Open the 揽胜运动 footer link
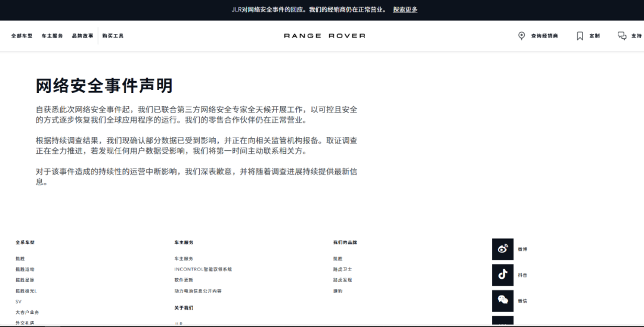 tap(25, 269)
